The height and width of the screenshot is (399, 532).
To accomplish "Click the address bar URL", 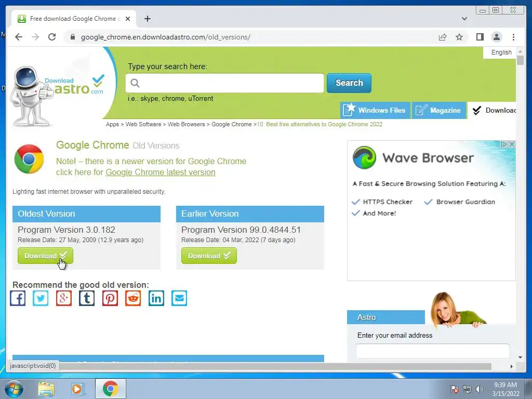I will 166,37.
